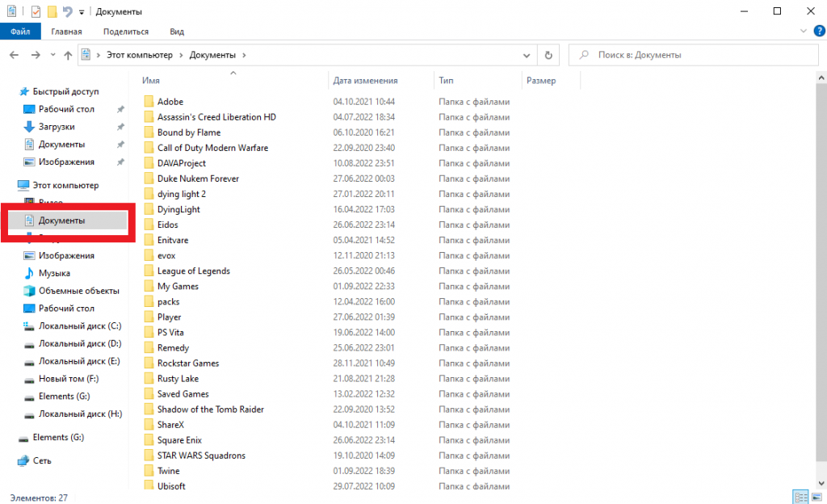Select Этот компьютер in the navigation pane
Image resolution: width=827 pixels, height=504 pixels.
(65, 185)
